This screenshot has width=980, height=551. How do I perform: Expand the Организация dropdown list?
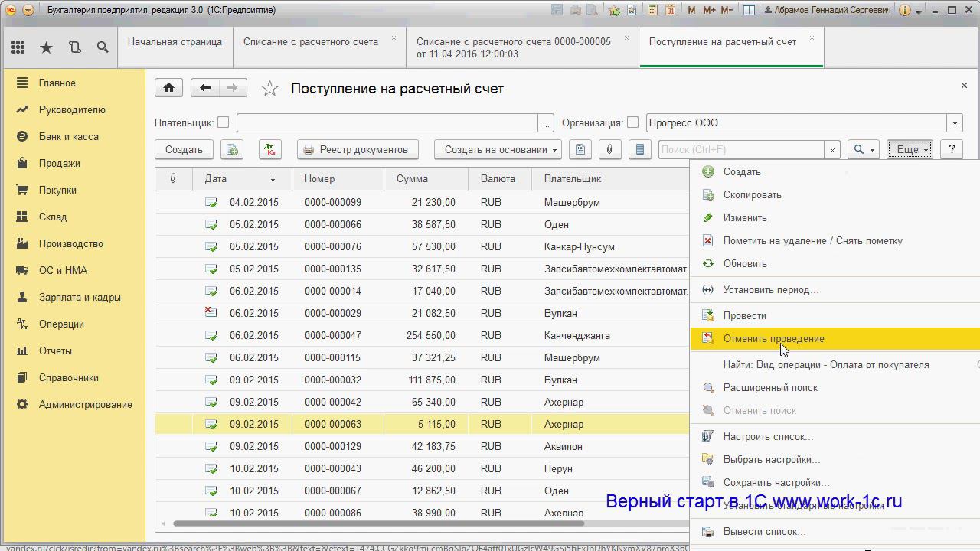(x=955, y=123)
